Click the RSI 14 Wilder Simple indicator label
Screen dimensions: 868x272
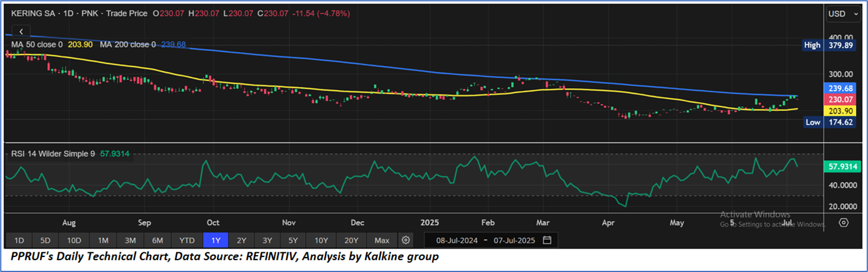tap(53, 154)
